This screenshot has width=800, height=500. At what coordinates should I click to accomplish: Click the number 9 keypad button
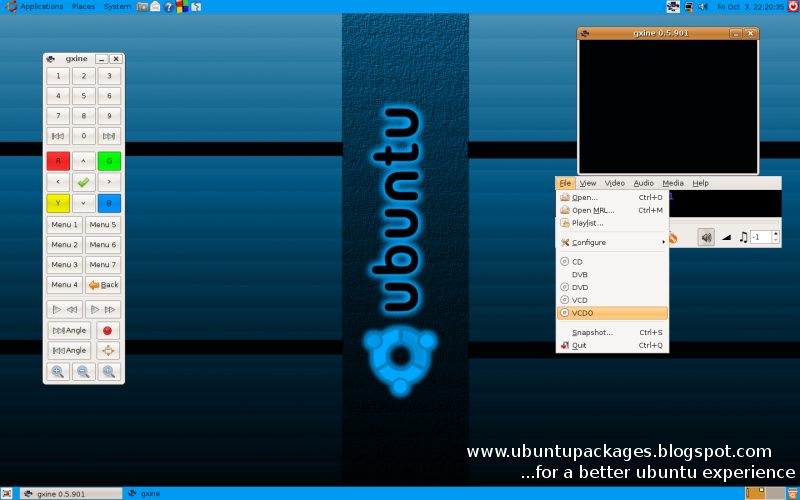pyautogui.click(x=109, y=116)
